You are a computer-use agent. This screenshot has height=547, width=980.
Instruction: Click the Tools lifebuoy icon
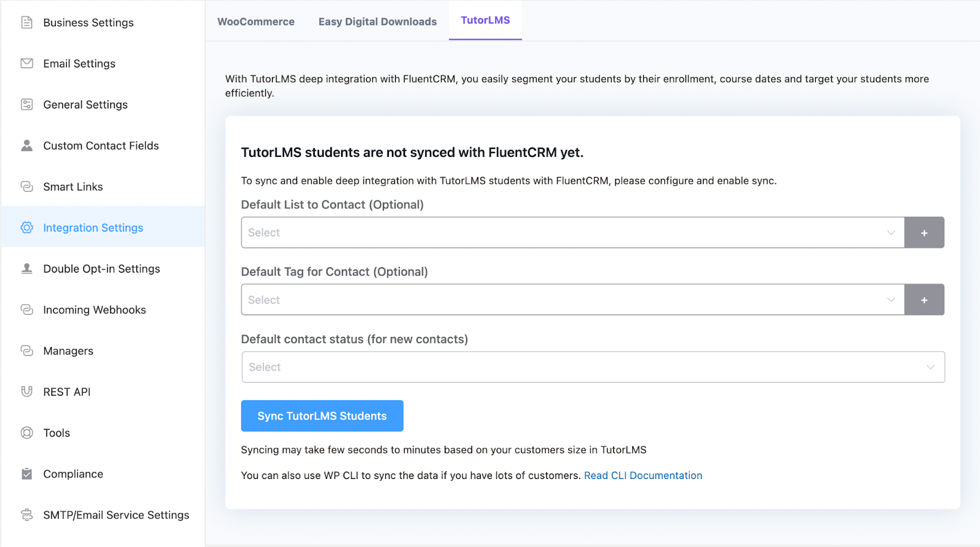[27, 433]
